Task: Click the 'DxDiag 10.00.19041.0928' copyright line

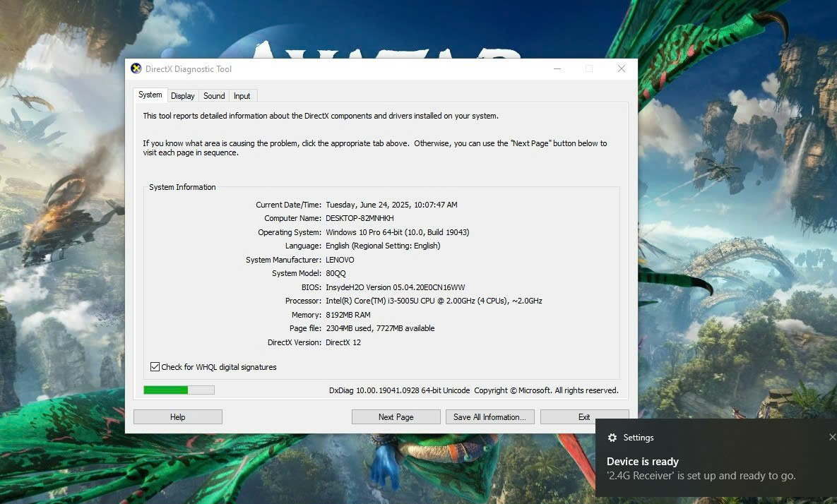Action: [473, 390]
